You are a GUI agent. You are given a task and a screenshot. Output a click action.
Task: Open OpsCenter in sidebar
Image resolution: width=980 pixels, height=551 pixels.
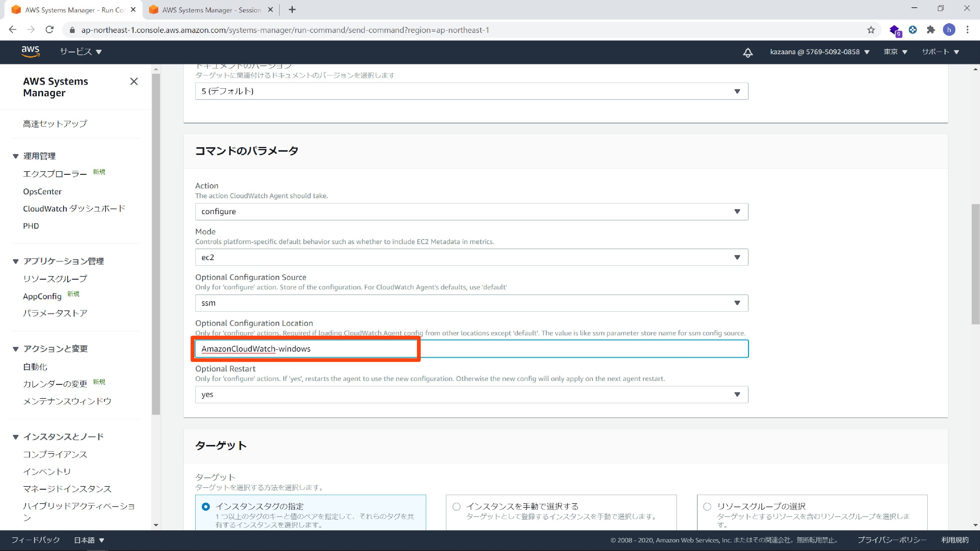click(42, 191)
